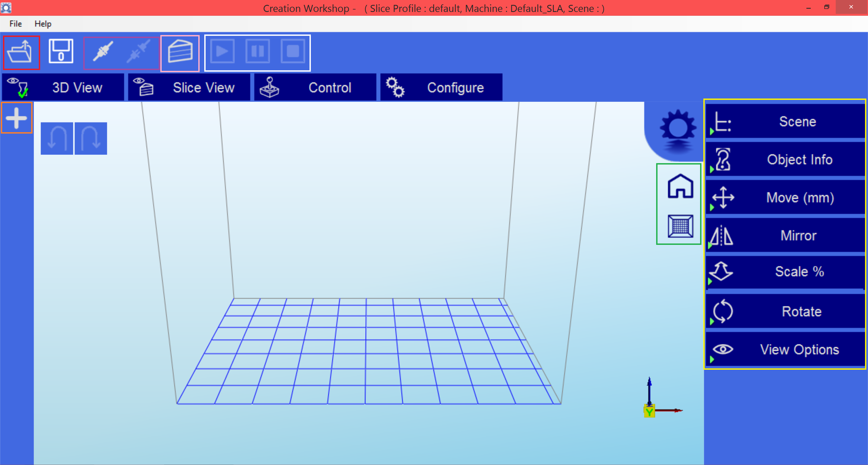Image resolution: width=868 pixels, height=465 pixels.
Task: Click the Mirror tool icon
Action: [x=722, y=235]
